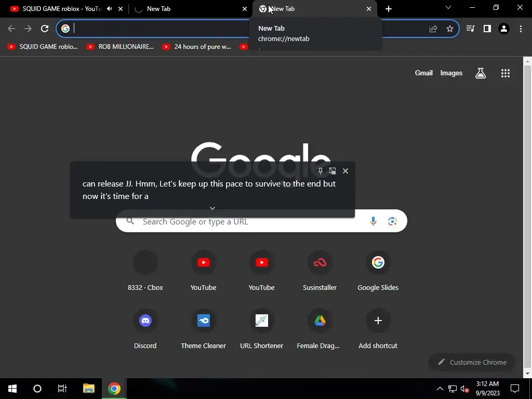Open a new tab with the plus button

(x=389, y=9)
